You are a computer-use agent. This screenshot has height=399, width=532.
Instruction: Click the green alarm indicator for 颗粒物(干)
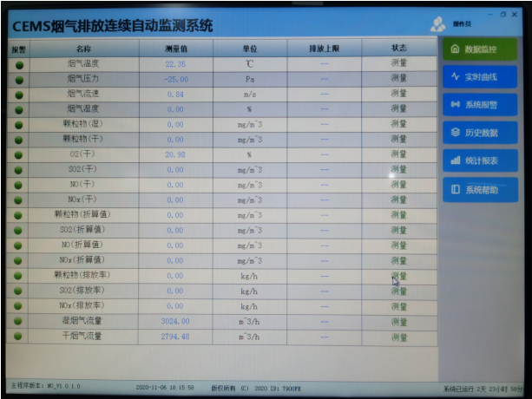(19, 140)
